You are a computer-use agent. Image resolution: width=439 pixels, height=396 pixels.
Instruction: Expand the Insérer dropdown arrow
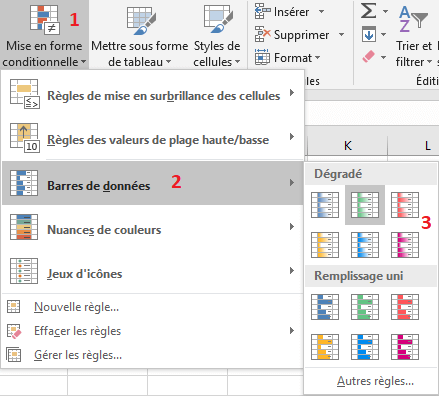[x=321, y=12]
